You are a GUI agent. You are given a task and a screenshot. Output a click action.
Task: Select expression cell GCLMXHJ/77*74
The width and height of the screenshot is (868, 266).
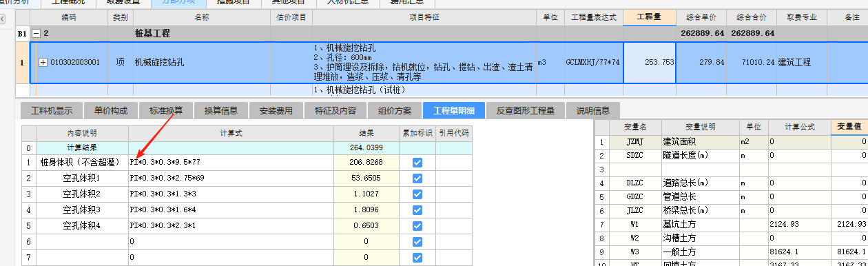(593, 62)
